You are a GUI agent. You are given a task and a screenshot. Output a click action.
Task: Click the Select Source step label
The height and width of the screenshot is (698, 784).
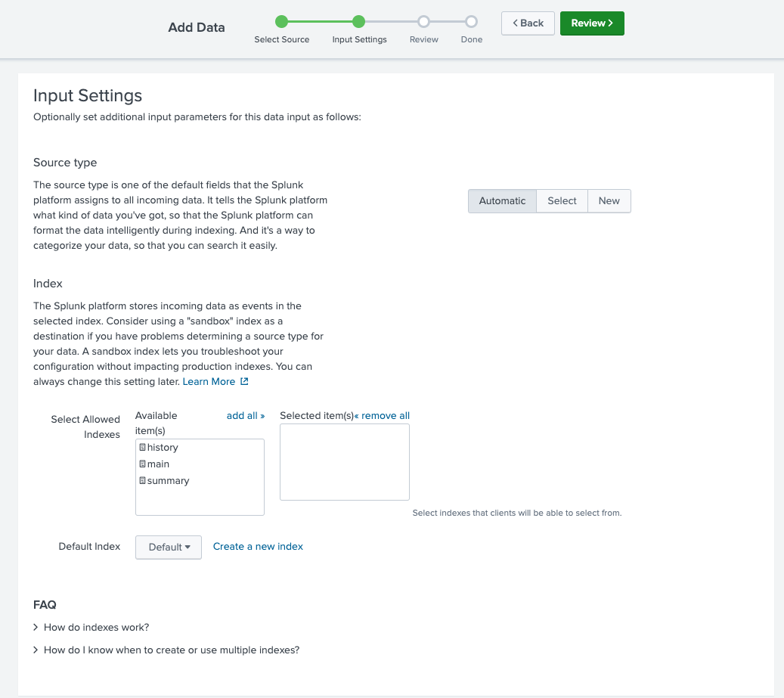tap(282, 39)
